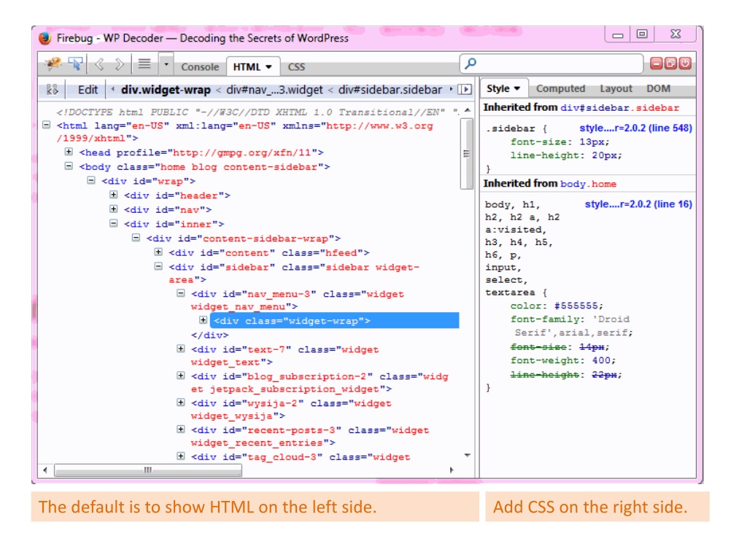This screenshot has height=560, width=747.
Task: Maximize the Firebug window
Action: [642, 34]
